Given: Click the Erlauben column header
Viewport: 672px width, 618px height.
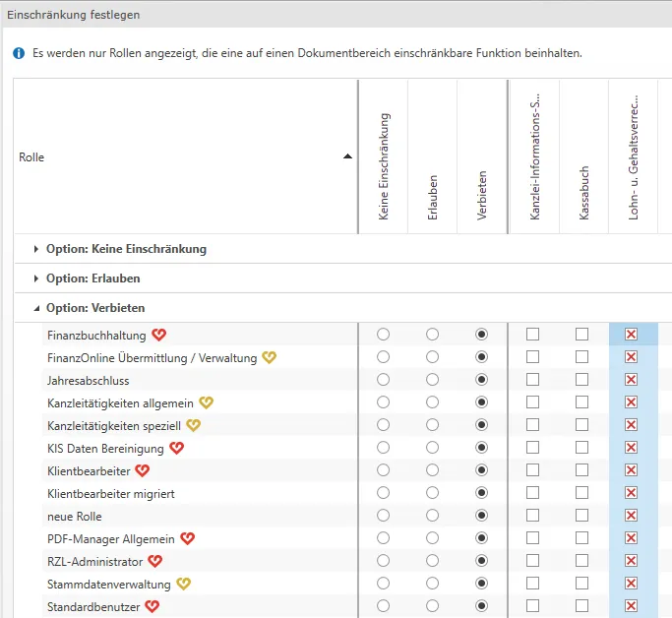Looking at the screenshot, I should (433, 156).
